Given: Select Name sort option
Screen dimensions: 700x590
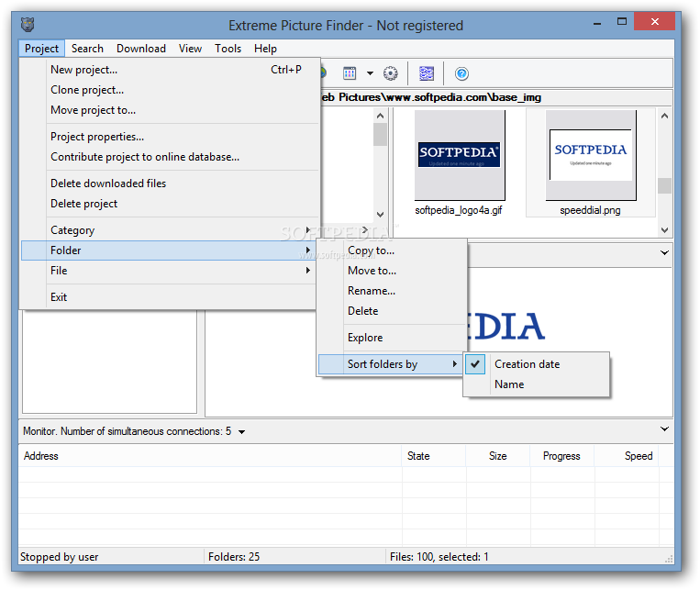Looking at the screenshot, I should (x=536, y=384).
